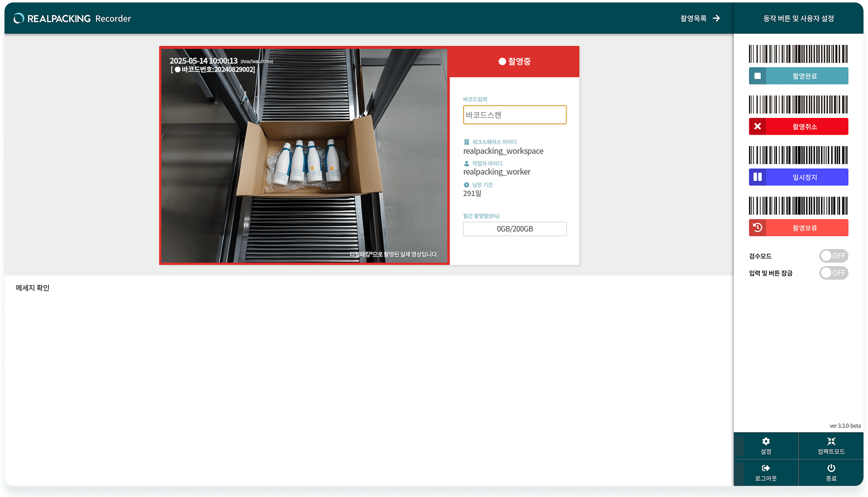Switch to 컴팩트모드 via the shrink icon
The height and width of the screenshot is (497, 868).
point(831,441)
